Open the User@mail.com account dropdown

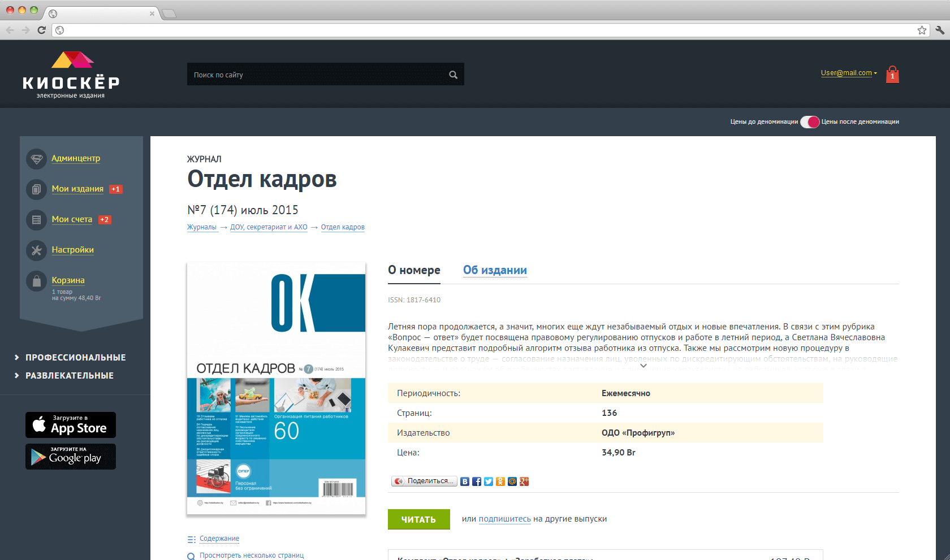pyautogui.click(x=849, y=73)
